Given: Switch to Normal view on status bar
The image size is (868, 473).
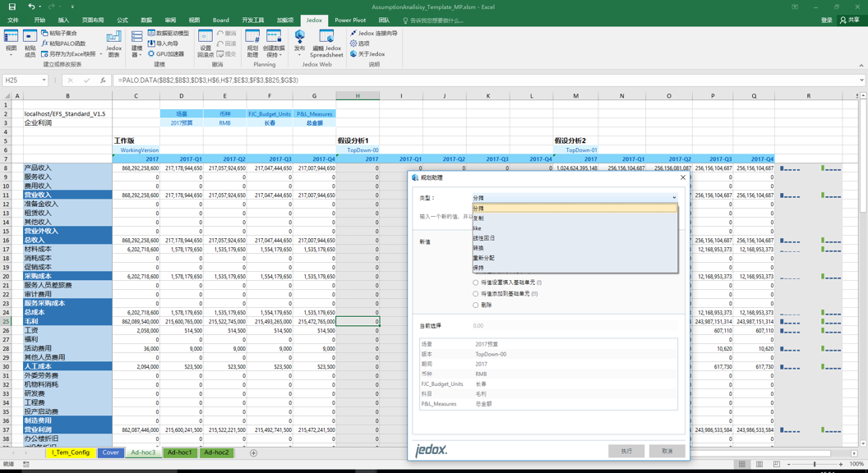Looking at the screenshot, I should coord(741,464).
